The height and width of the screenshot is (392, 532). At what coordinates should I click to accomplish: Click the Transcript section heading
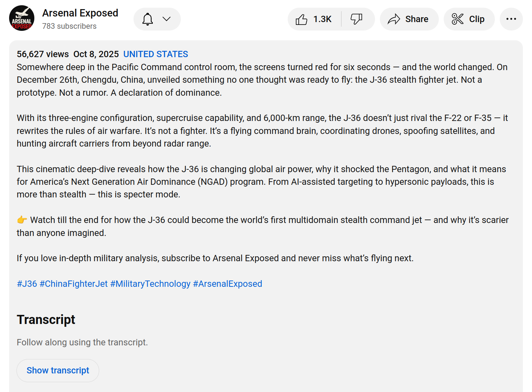click(x=46, y=319)
